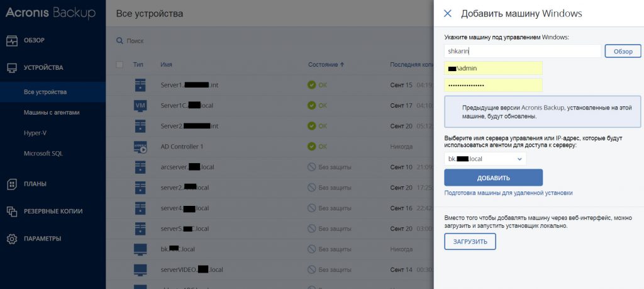Click the password field
Image resolution: width=644 pixels, height=289 pixels.
(x=493, y=85)
